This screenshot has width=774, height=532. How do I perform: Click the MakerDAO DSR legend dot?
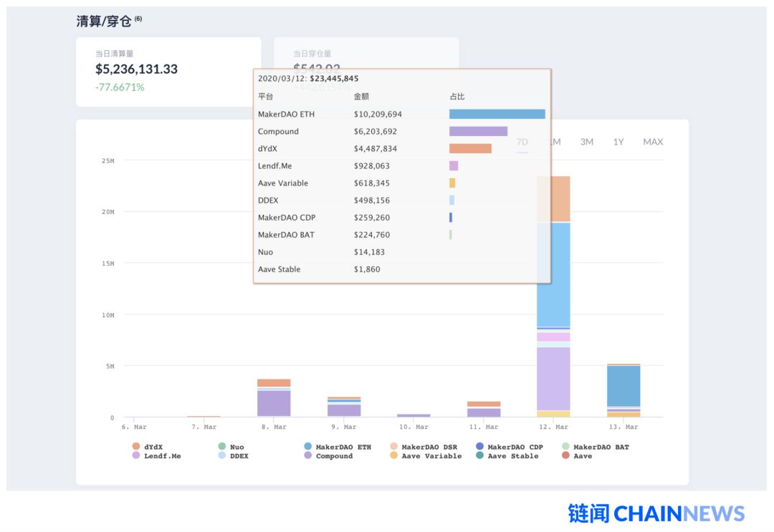pos(394,447)
